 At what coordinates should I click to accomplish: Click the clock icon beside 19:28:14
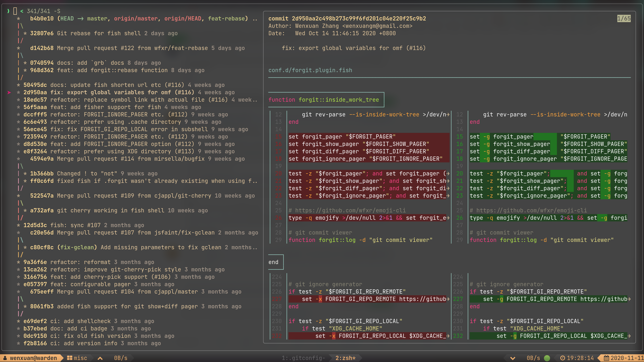[x=562, y=358]
